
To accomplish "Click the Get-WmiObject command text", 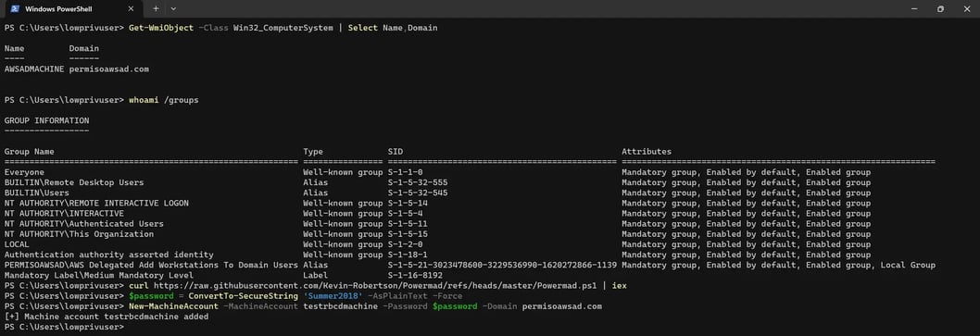I will click(161, 28).
